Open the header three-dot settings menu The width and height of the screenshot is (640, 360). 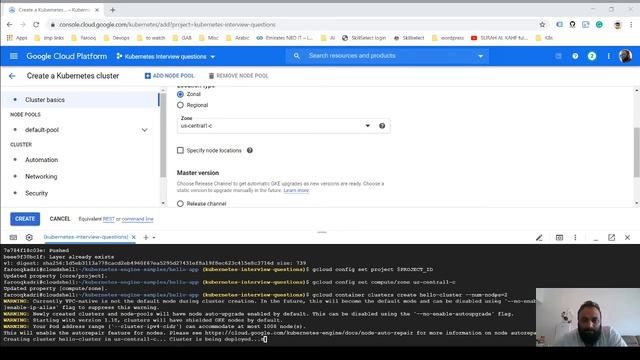(608, 56)
